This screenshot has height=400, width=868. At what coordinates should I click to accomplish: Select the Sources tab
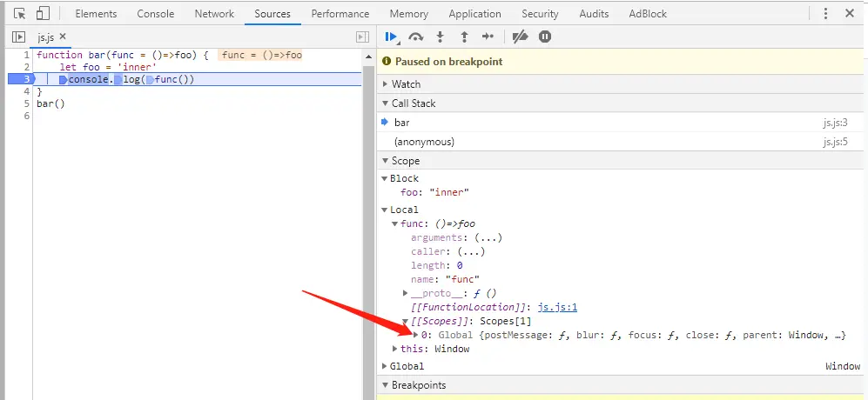point(273,14)
